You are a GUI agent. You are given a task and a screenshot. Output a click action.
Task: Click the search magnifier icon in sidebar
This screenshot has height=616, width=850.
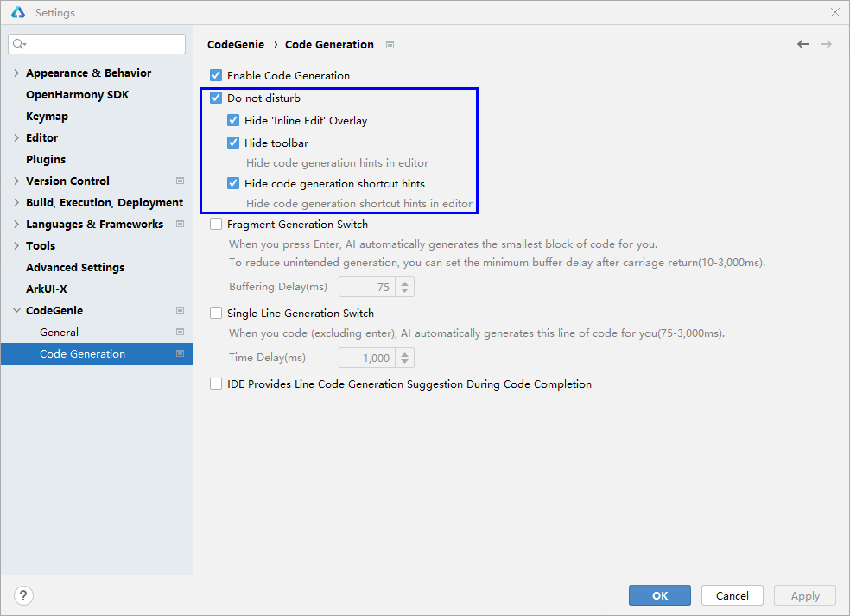(x=19, y=44)
